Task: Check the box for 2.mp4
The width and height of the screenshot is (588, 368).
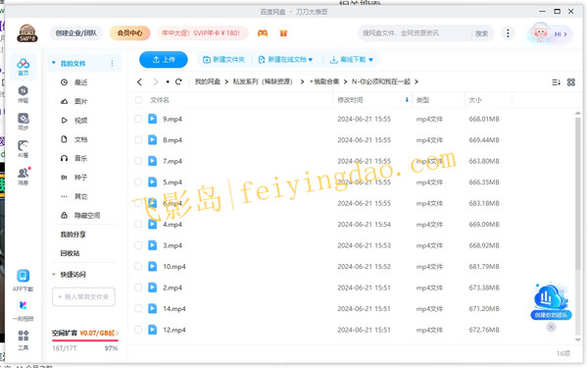Action: [x=138, y=288]
